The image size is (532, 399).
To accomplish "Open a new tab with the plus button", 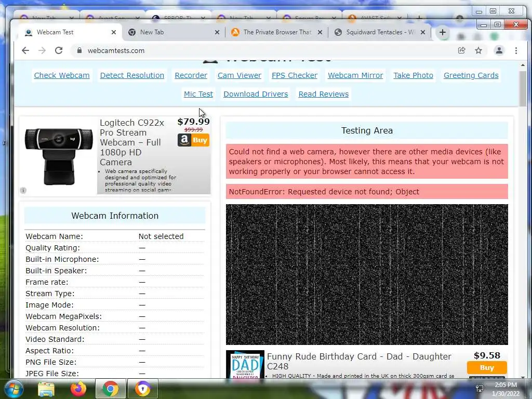I will point(443,32).
